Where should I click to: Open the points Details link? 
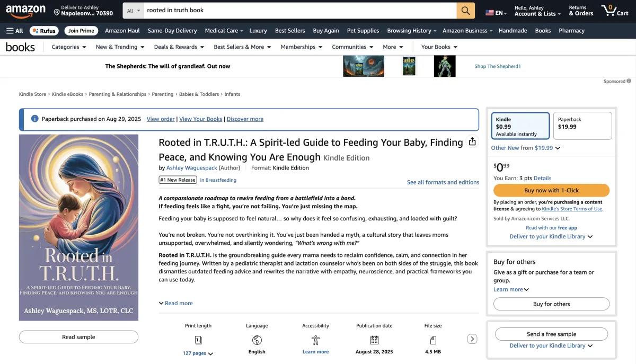542,178
